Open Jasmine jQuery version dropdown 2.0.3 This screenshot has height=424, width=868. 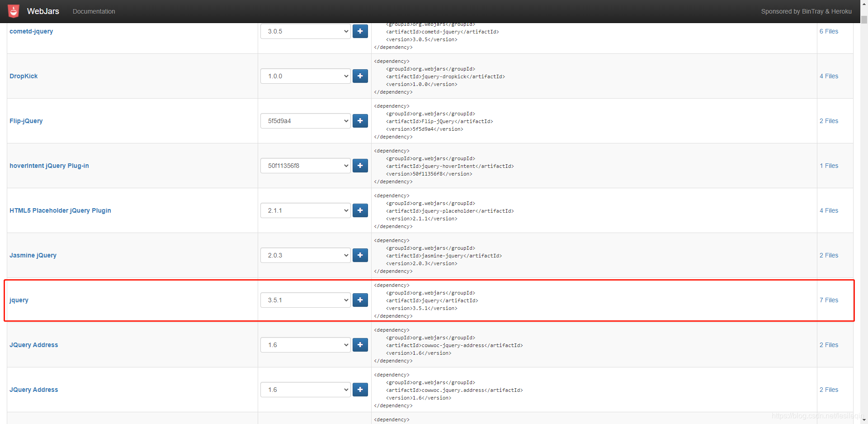(x=306, y=255)
